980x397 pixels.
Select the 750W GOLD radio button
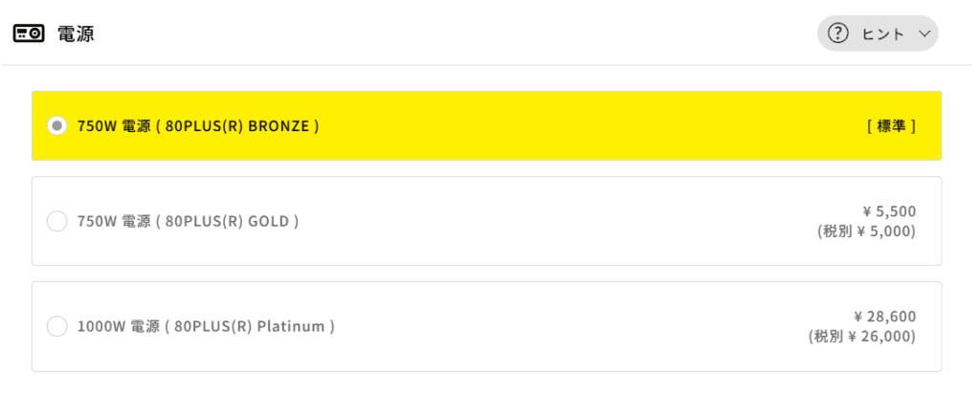pos(56,221)
